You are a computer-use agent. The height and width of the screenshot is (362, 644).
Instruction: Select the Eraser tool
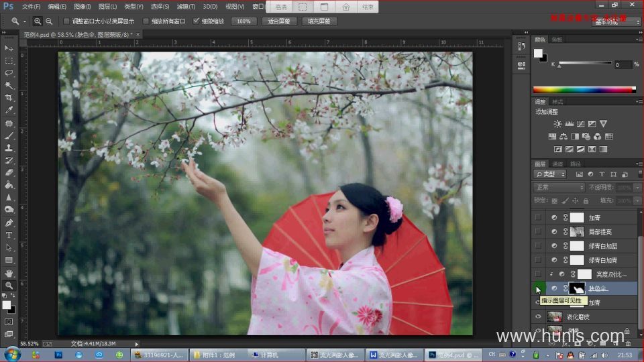(9, 173)
